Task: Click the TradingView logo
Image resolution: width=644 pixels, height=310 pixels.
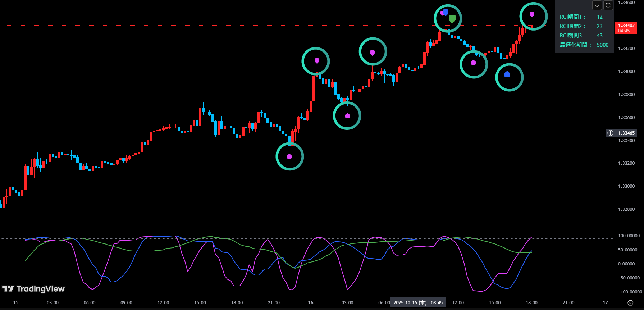Action: [33, 289]
